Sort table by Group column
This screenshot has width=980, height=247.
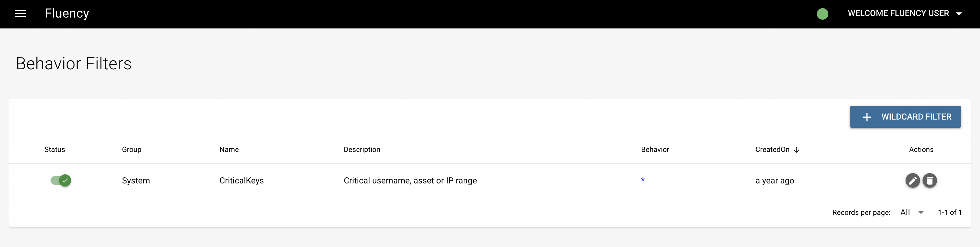click(x=132, y=150)
